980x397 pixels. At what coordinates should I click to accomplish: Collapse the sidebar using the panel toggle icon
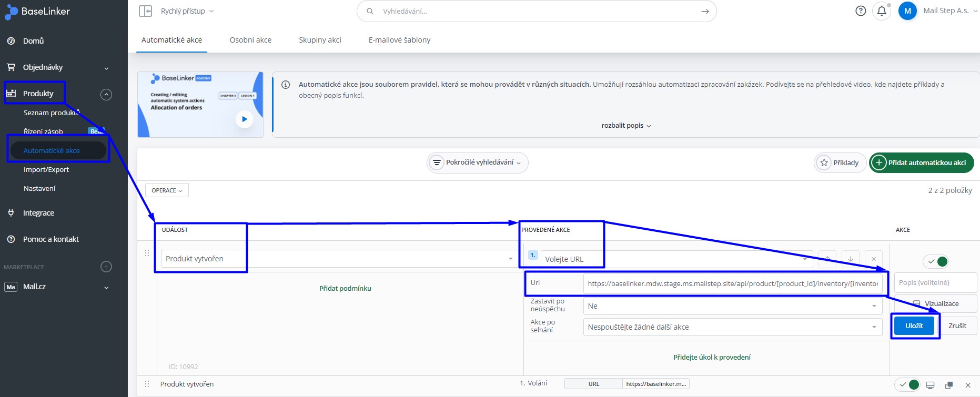pyautogui.click(x=145, y=11)
